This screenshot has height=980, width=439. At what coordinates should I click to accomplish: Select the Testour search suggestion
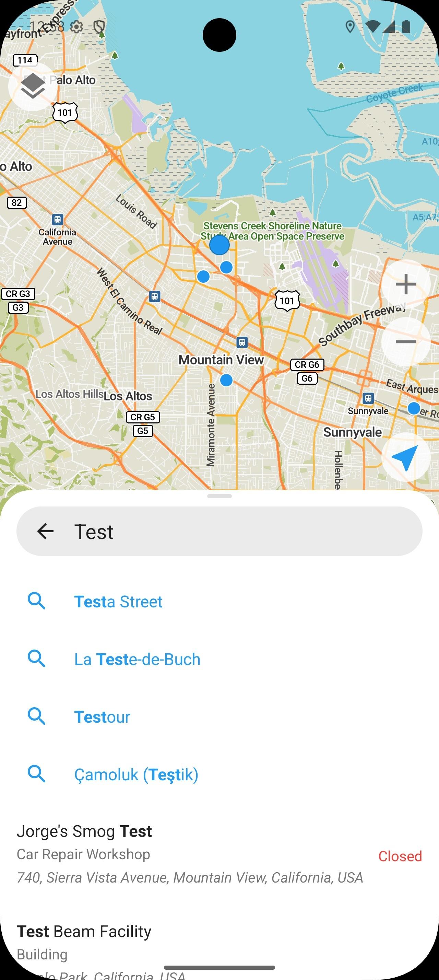point(102,717)
